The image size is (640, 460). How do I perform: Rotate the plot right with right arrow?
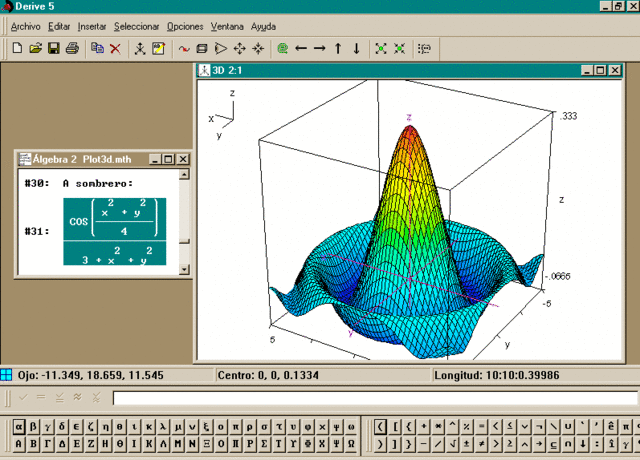pyautogui.click(x=320, y=49)
